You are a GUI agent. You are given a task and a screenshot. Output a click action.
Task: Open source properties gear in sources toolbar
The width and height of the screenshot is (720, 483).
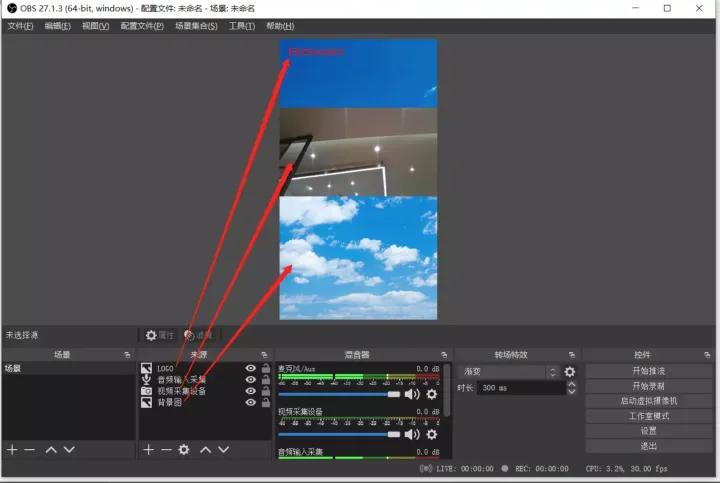pyautogui.click(x=184, y=450)
